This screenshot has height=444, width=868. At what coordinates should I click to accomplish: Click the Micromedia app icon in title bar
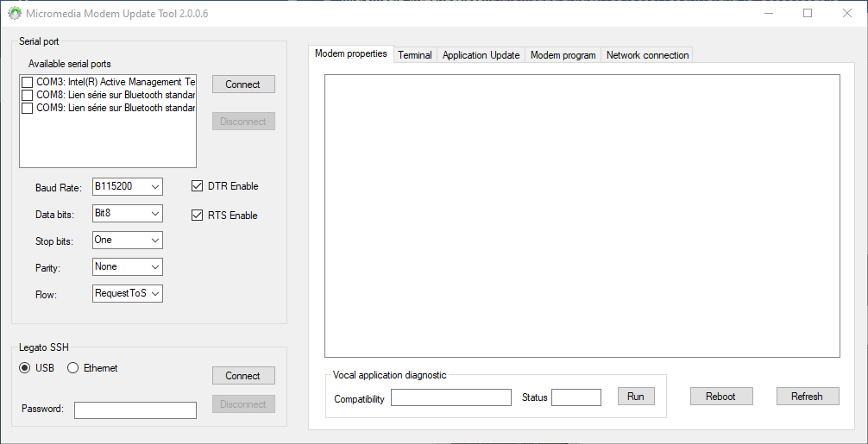tap(14, 14)
